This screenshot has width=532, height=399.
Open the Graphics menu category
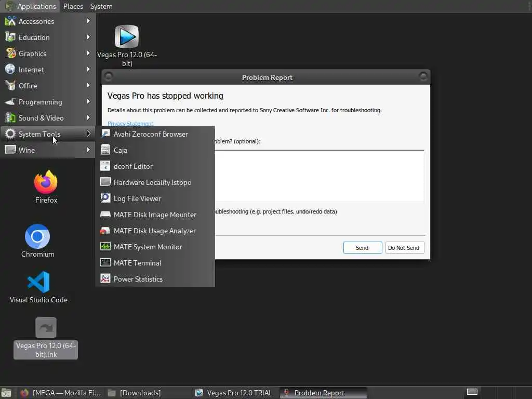click(x=48, y=54)
